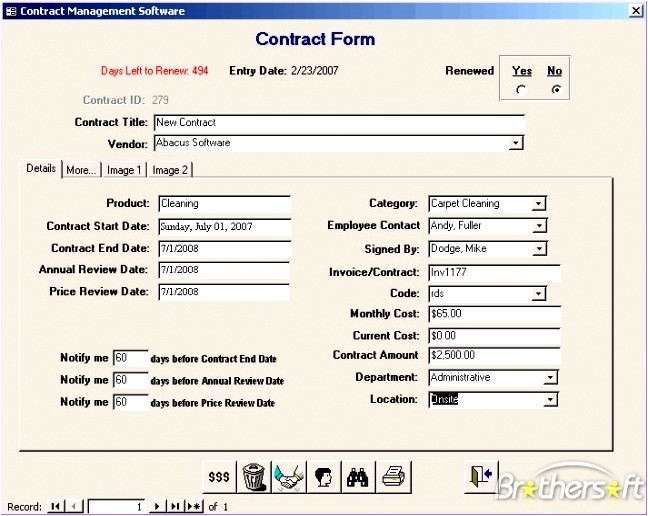The image size is (648, 516).
Task: Click the title bar form icon
Action: tap(11, 11)
